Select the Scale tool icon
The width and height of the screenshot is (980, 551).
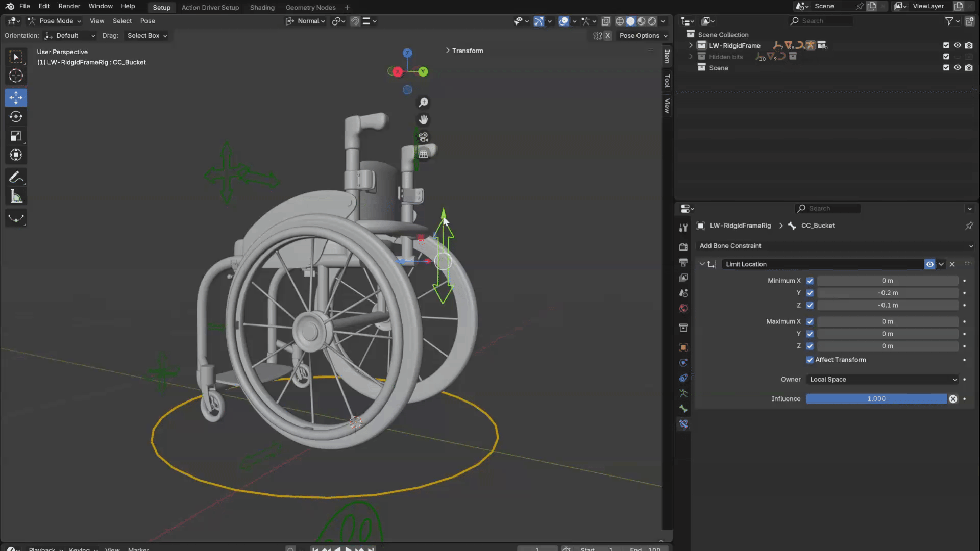[x=16, y=136]
